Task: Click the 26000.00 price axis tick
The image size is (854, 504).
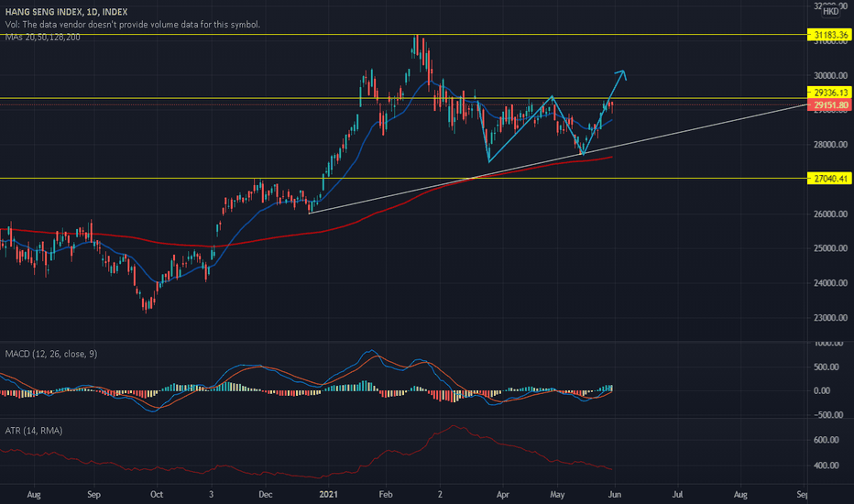Action: click(x=830, y=214)
